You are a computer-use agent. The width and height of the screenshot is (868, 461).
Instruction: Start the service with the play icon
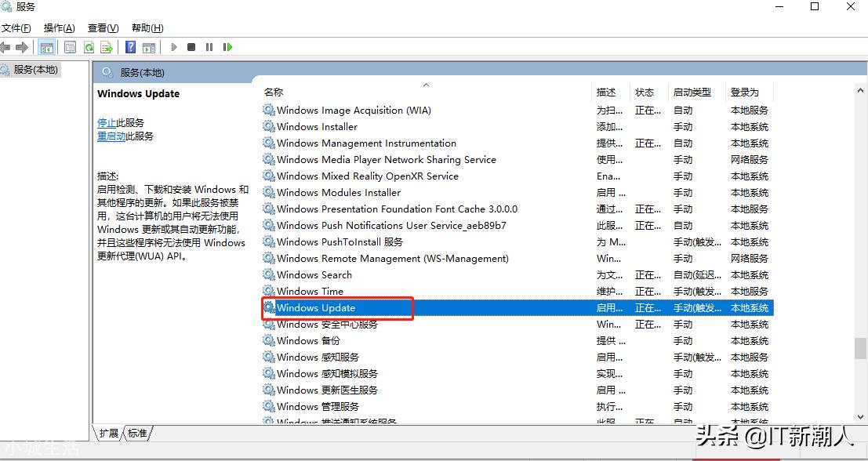174,47
